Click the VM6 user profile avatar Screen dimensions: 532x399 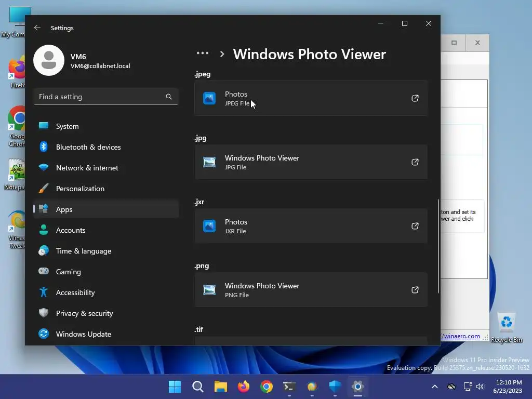click(x=49, y=60)
